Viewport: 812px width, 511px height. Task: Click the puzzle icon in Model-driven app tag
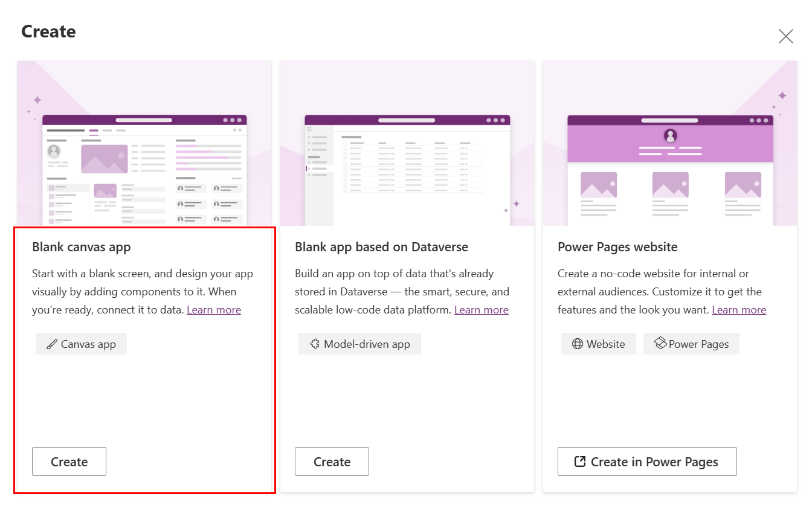click(x=314, y=344)
